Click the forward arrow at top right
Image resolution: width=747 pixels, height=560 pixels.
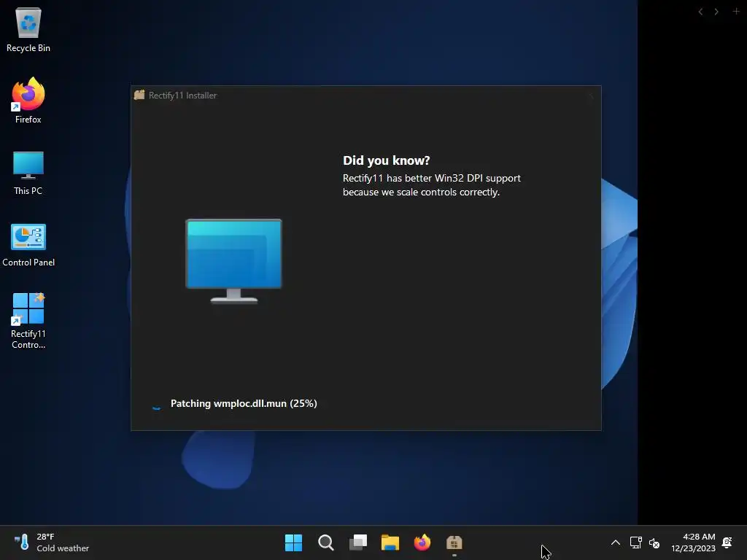(716, 12)
